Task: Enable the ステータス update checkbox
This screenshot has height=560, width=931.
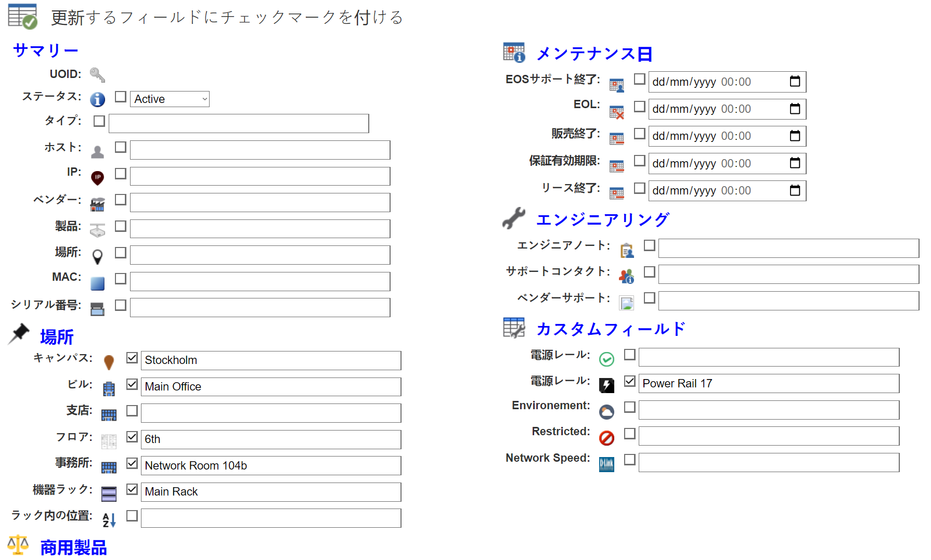Action: point(121,97)
